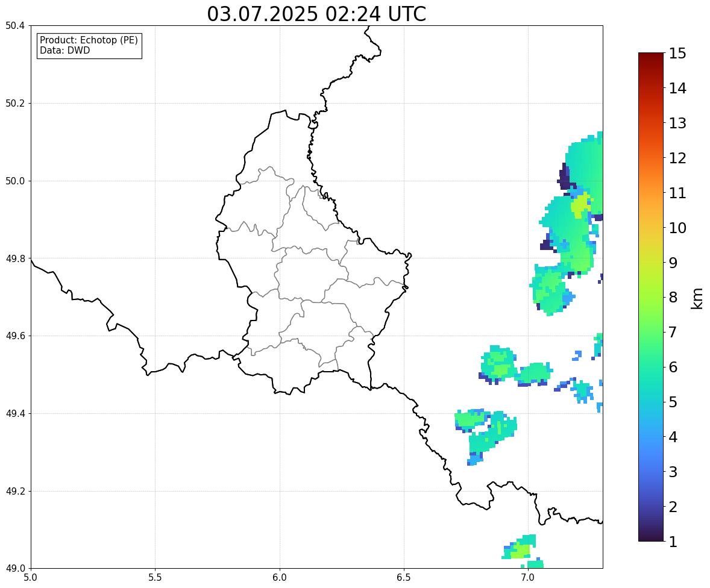Click the colorbar label '2'
The height and width of the screenshot is (588, 710).
673,507
